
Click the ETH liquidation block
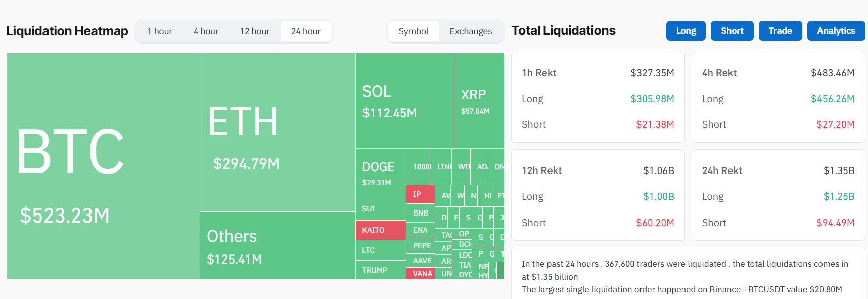(277, 126)
